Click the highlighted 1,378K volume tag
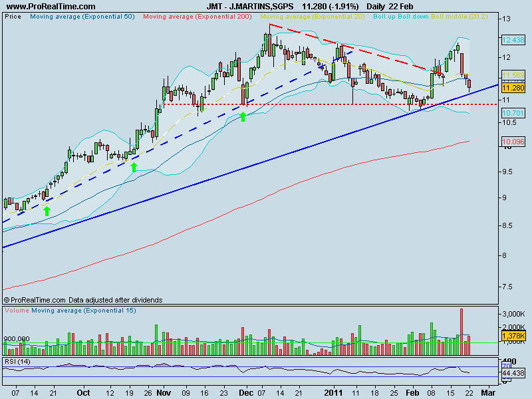The image size is (532, 399). [513, 336]
